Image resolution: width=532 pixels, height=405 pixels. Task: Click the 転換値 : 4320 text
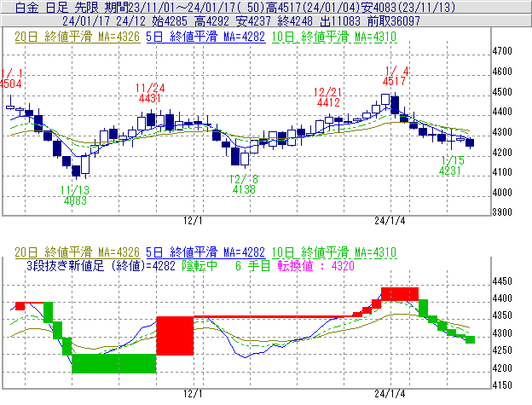(315, 265)
